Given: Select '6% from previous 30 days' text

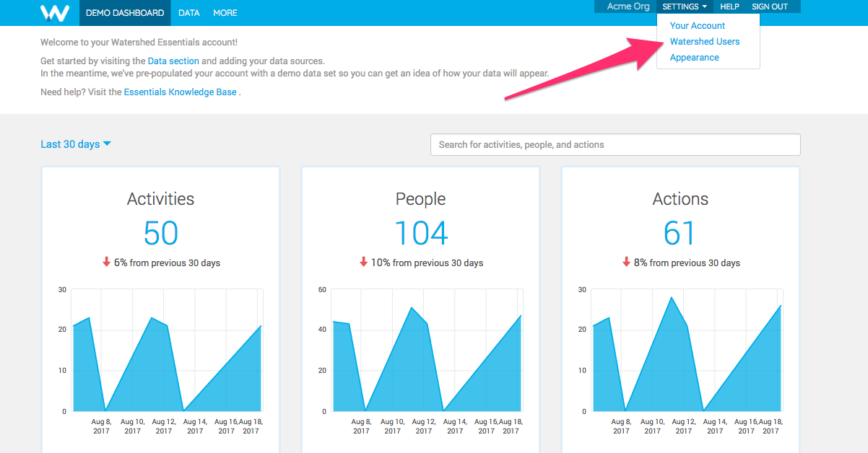Looking at the screenshot, I should (x=167, y=263).
